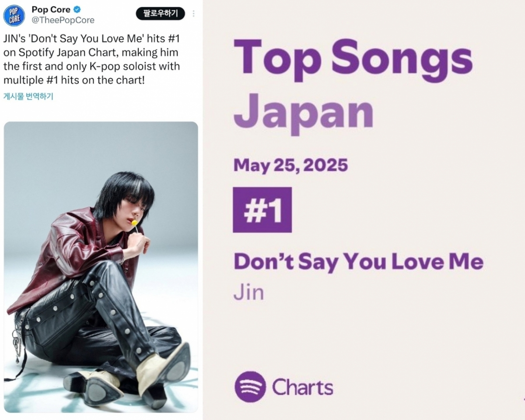Click the Pop Core profile avatar

tap(14, 16)
